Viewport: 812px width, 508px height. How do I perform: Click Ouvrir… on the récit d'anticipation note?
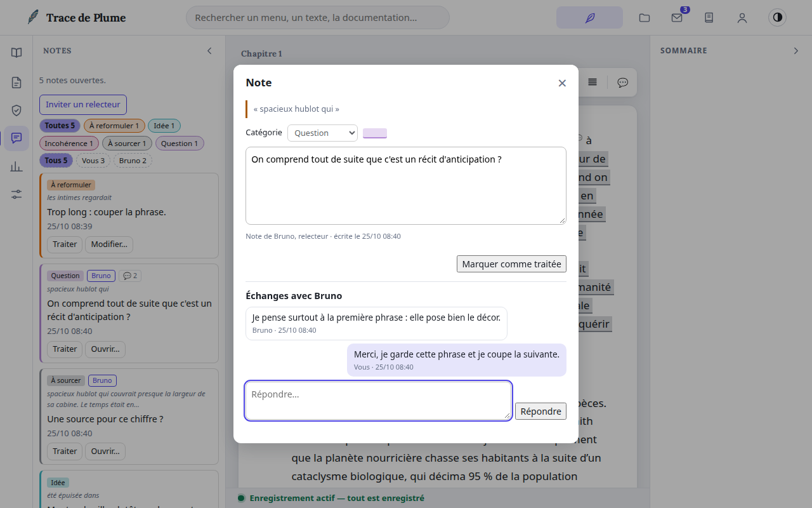[105, 349]
